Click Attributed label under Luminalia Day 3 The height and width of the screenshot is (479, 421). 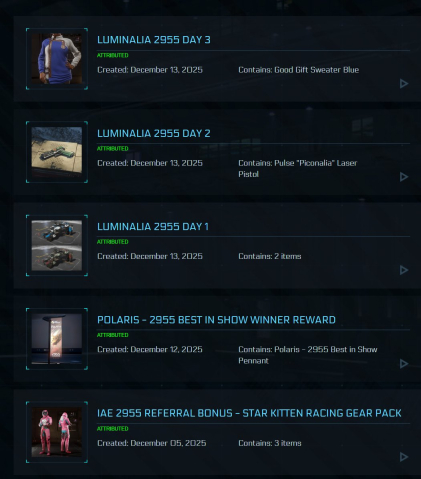pos(113,55)
